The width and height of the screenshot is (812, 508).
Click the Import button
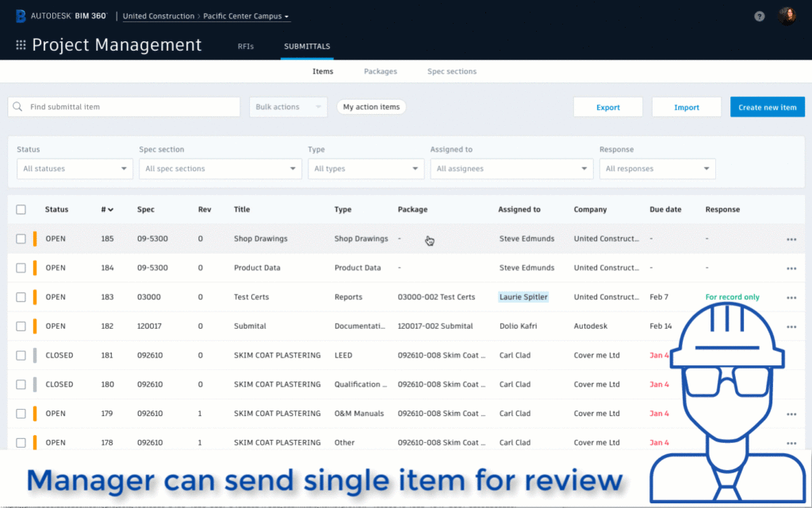pos(686,107)
